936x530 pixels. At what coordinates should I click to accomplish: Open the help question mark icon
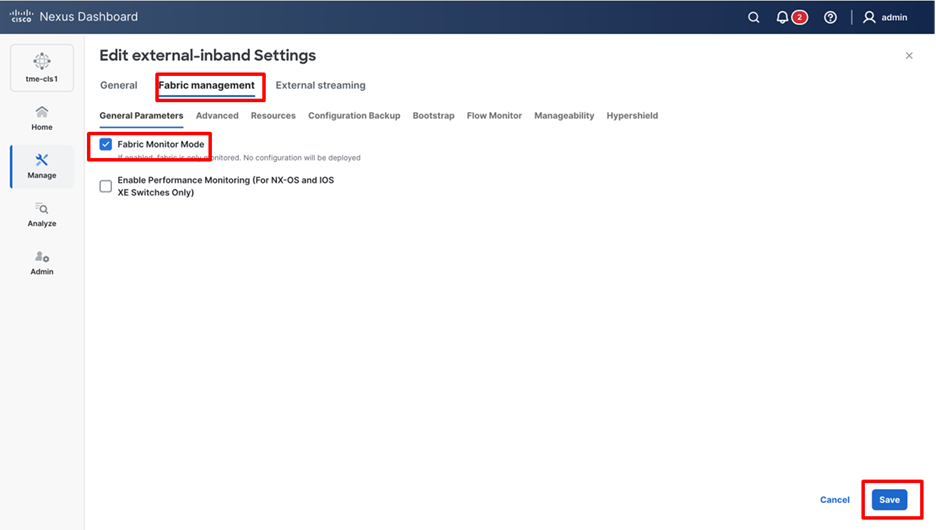830,17
